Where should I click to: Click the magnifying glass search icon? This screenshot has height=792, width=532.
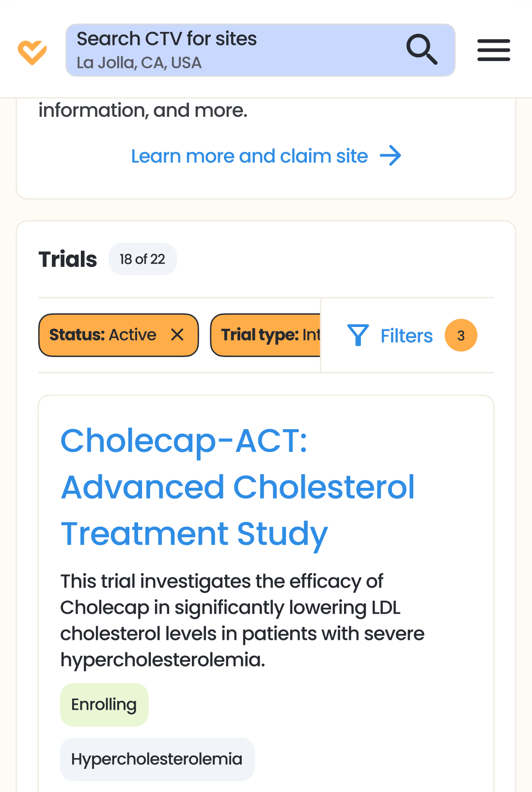tap(422, 49)
